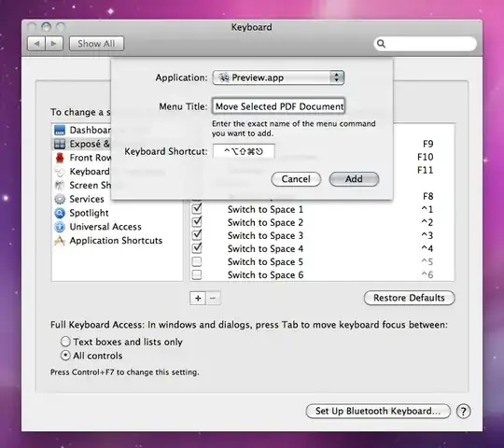Click the dimmed ^6 shortcut value
This screenshot has width=504, height=448.
[427, 275]
